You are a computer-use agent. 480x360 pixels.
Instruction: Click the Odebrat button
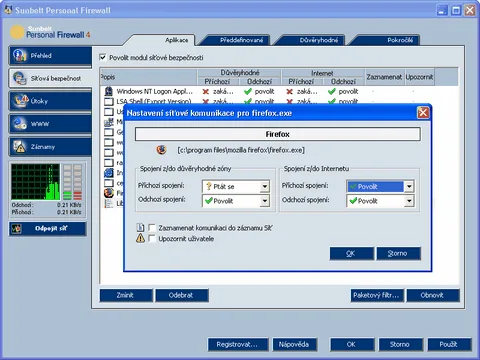182,295
